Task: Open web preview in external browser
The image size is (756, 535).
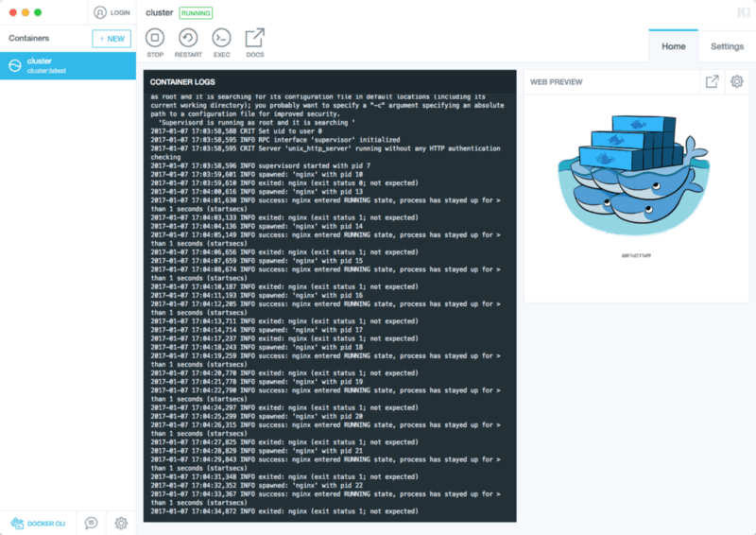Action: point(712,82)
